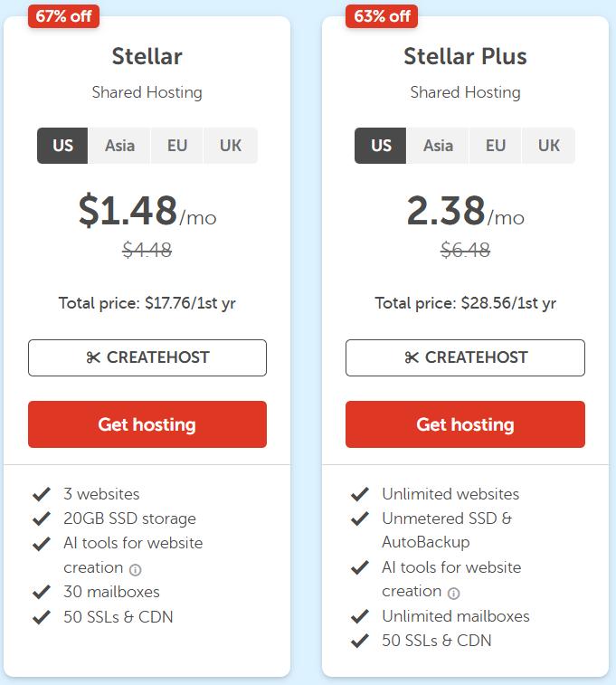Choose EU datacenter for Stellar plan
Image resolution: width=616 pixels, height=685 pixels.
[x=177, y=146]
